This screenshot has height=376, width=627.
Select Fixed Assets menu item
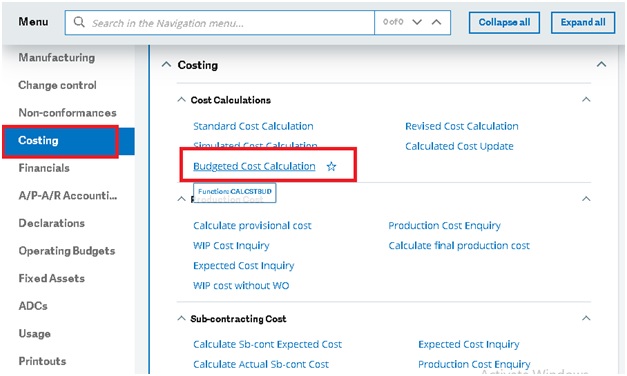pos(52,278)
